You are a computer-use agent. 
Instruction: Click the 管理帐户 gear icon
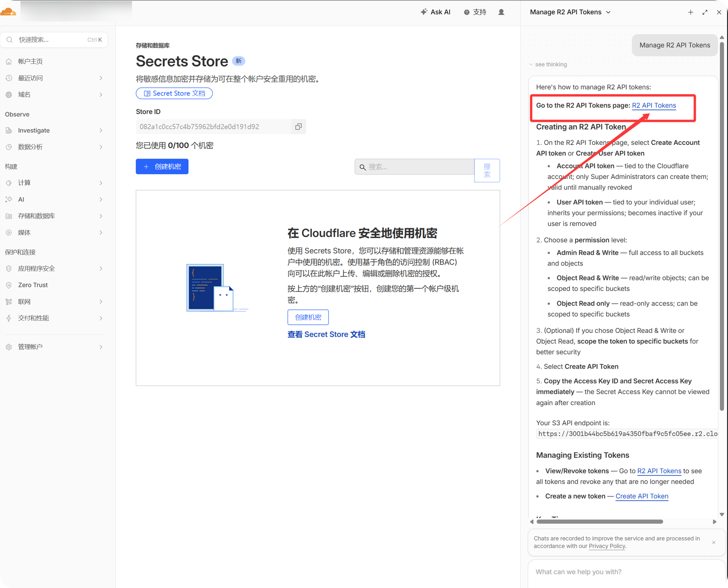(9, 347)
